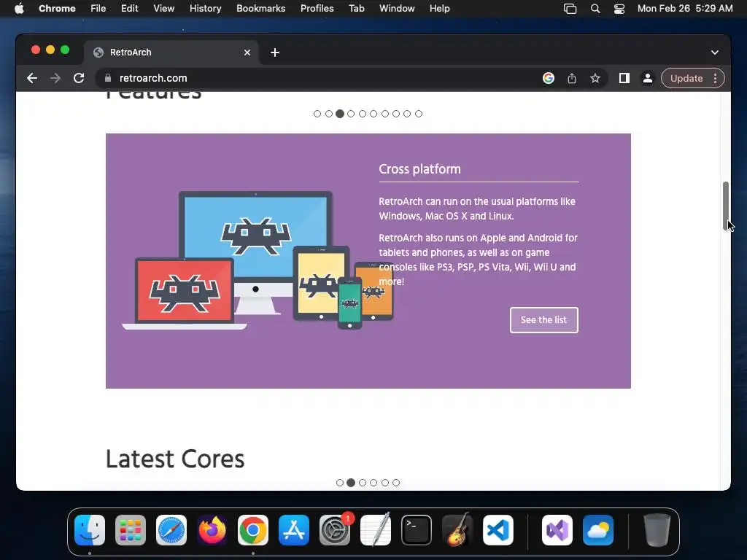Viewport: 747px width, 560px height.
Task: Select sixth Latest Cores carousel dot
Action: (x=396, y=483)
